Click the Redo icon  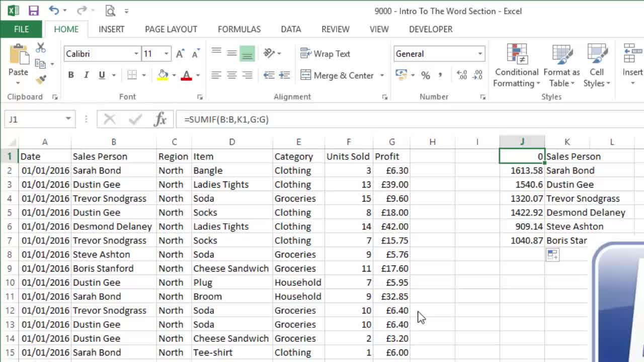click(x=82, y=11)
